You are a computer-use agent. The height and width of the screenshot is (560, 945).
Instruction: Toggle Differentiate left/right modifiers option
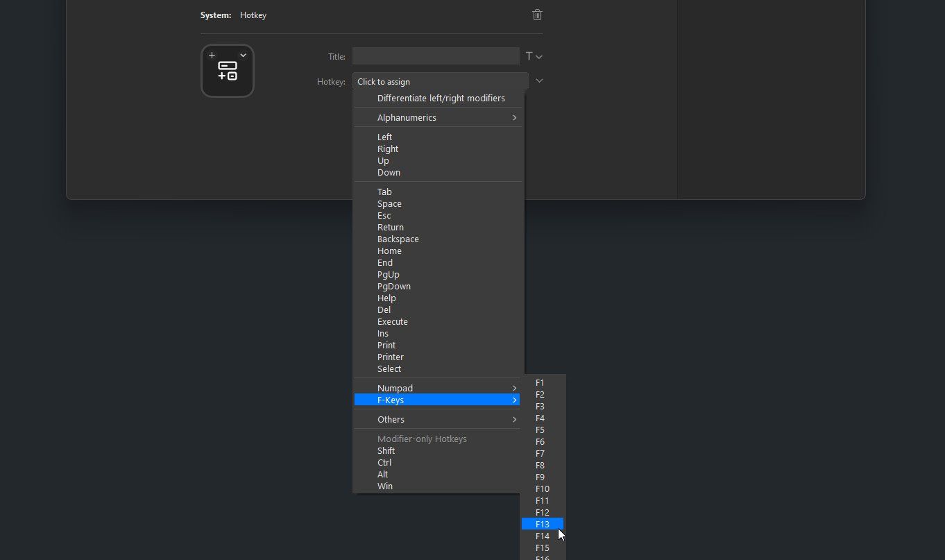click(x=441, y=98)
